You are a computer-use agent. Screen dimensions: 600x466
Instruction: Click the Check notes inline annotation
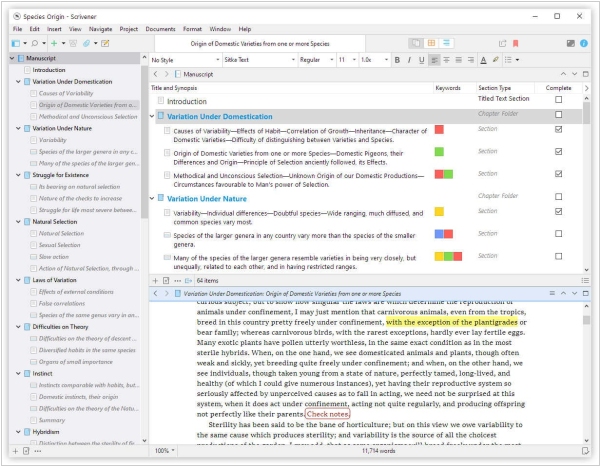pos(328,414)
